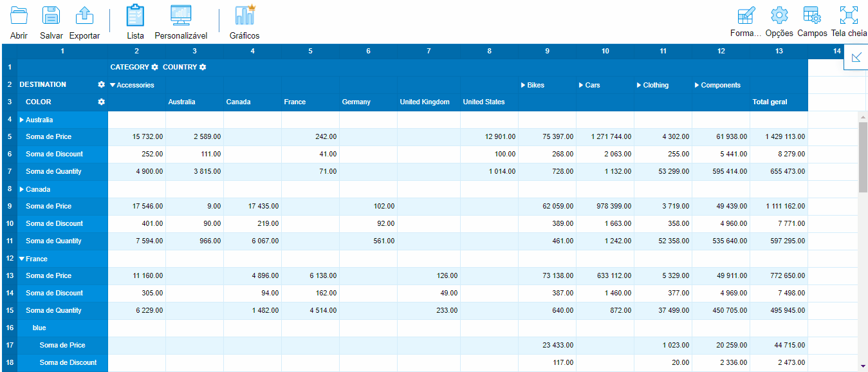Switch to Personalizável view

tap(181, 16)
